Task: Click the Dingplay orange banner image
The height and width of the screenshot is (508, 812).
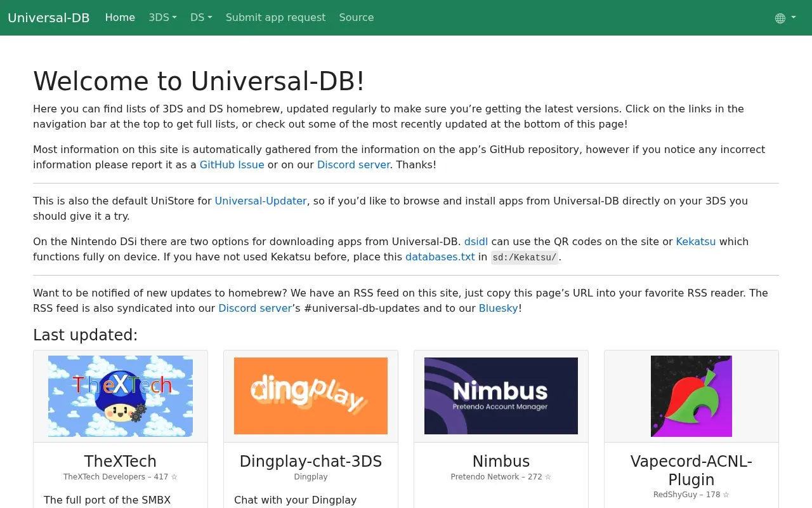Action: coord(311,396)
